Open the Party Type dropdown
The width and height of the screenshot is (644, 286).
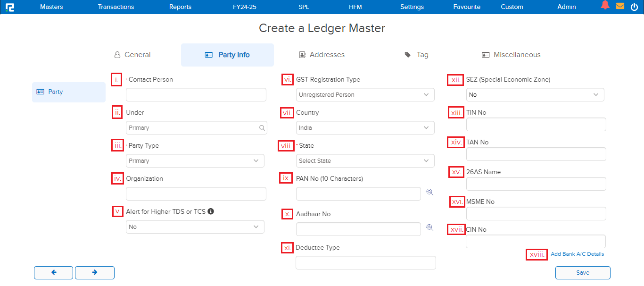195,161
